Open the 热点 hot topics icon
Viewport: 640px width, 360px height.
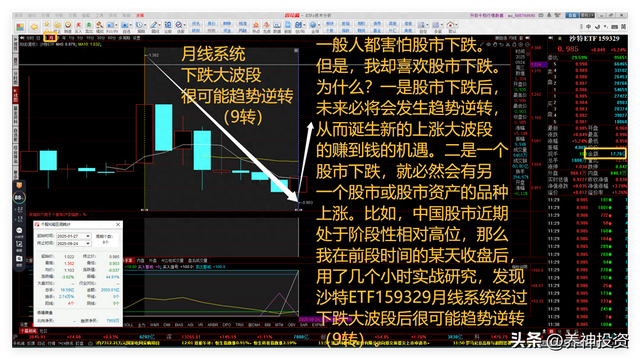256,27
